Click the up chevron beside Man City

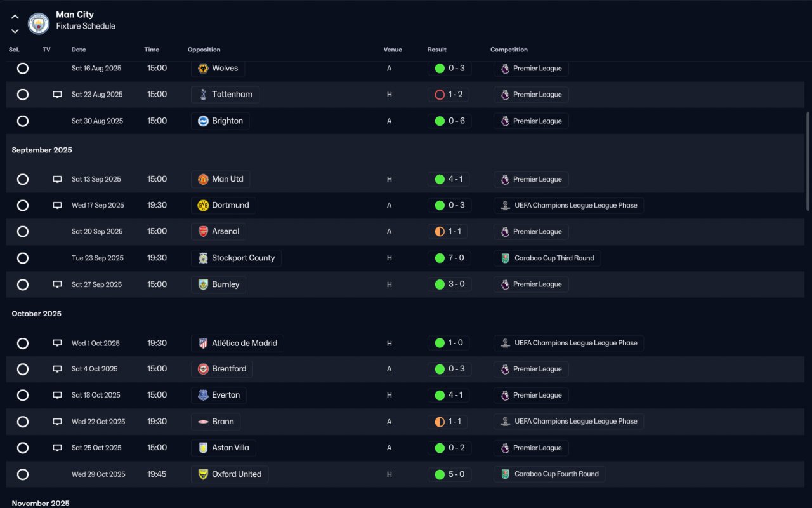15,17
